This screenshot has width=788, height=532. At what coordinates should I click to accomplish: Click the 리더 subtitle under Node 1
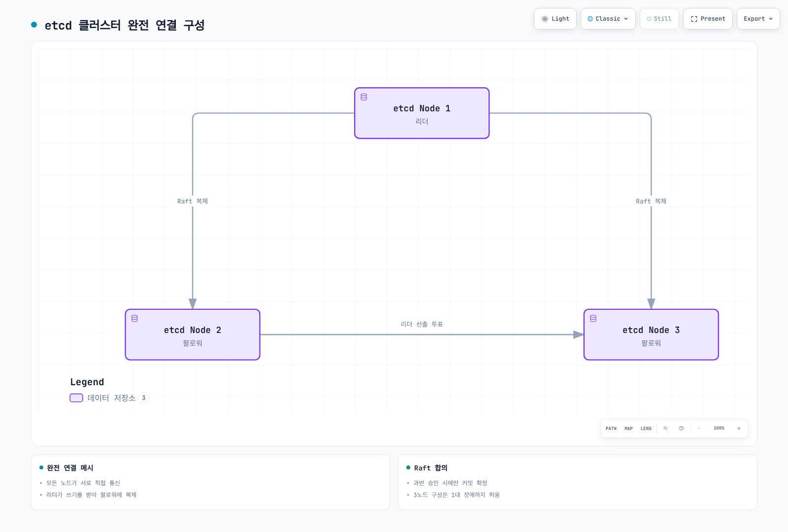[x=422, y=122]
